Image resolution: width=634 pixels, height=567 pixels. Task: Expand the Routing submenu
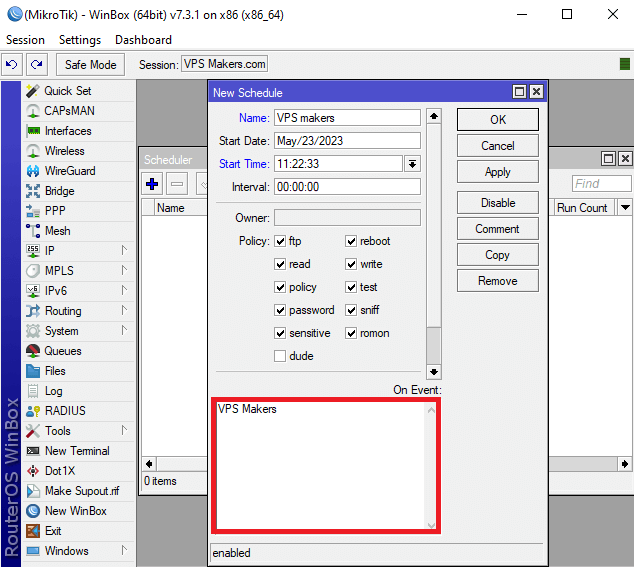click(x=125, y=311)
